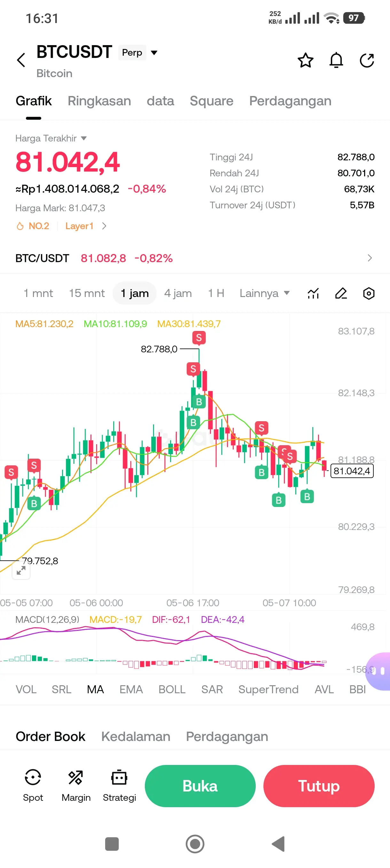Tap the Android back navigation button
This screenshot has height=868, width=390.
coord(278,844)
